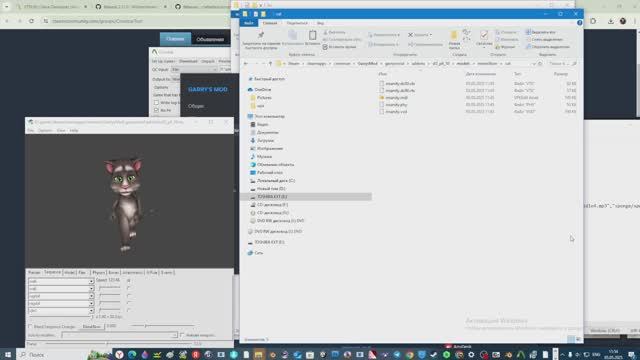Image resolution: width=640 pixels, height=360 pixels.
Task: Switch Explorer to large icons view button
Action: (578, 340)
